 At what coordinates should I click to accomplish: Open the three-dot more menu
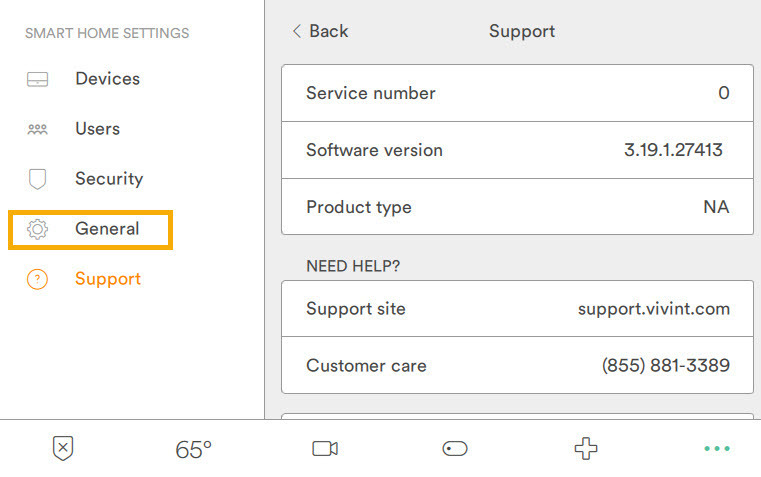coord(717,448)
